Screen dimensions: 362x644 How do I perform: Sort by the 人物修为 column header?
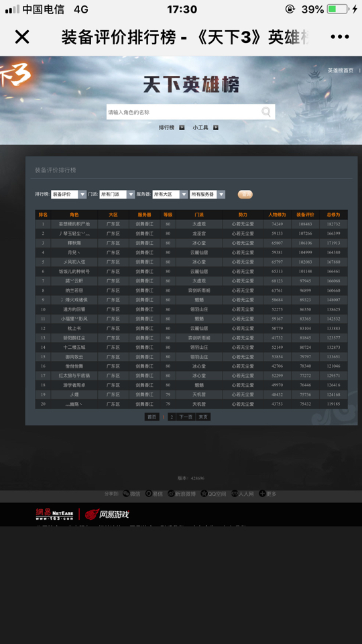pyautogui.click(x=277, y=215)
